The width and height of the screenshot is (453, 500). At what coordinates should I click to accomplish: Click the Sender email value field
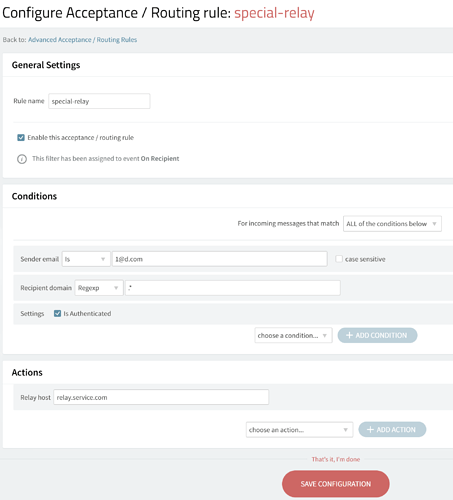[220, 259]
